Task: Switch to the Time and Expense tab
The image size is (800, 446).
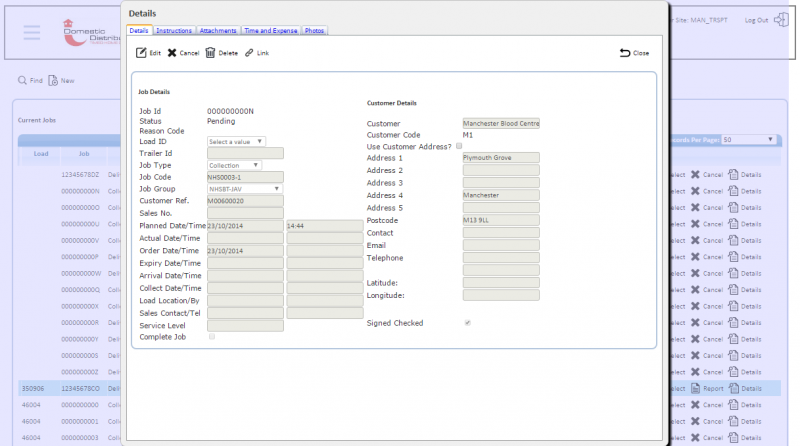Action: tap(270, 31)
